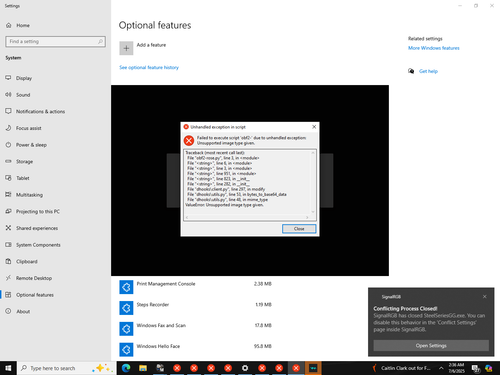Open File Explorer from the taskbar
The height and width of the screenshot is (375, 500).
click(143, 368)
